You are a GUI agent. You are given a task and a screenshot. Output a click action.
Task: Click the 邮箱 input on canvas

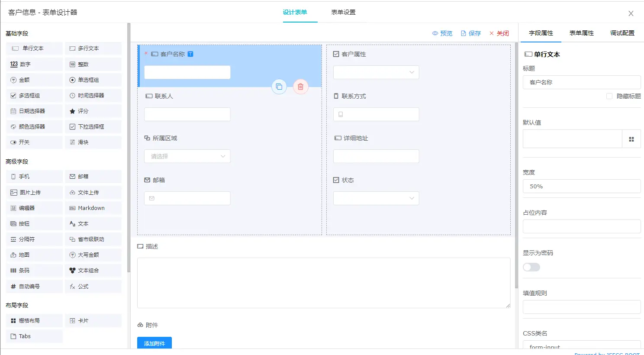pos(187,198)
